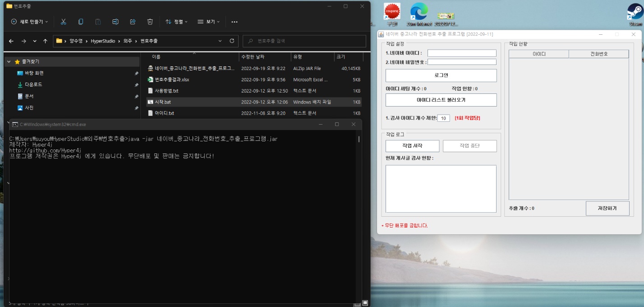The image size is (644, 307).
Task: Click the 검사 아이디 개수 제한 field
Action: 444,118
